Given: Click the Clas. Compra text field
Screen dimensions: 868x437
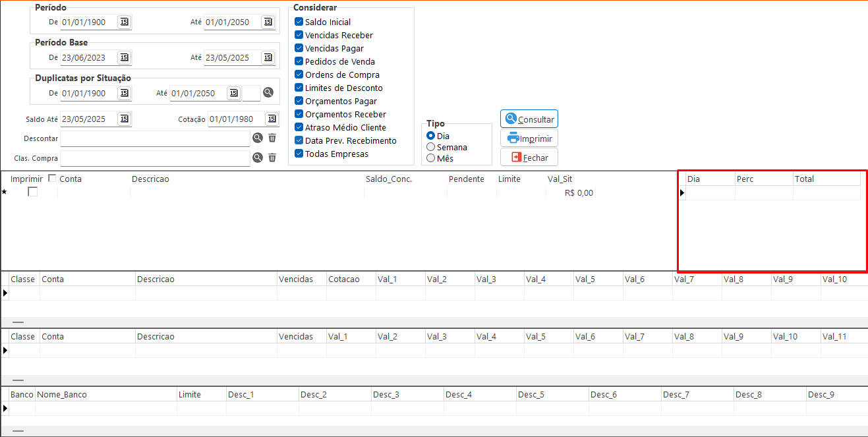Looking at the screenshot, I should (x=155, y=158).
